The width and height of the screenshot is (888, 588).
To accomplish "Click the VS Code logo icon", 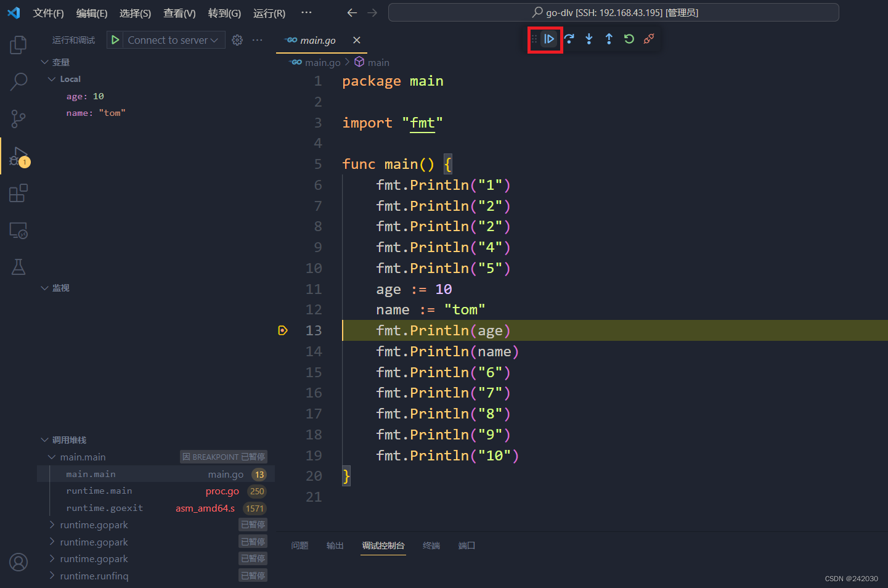I will [x=14, y=13].
